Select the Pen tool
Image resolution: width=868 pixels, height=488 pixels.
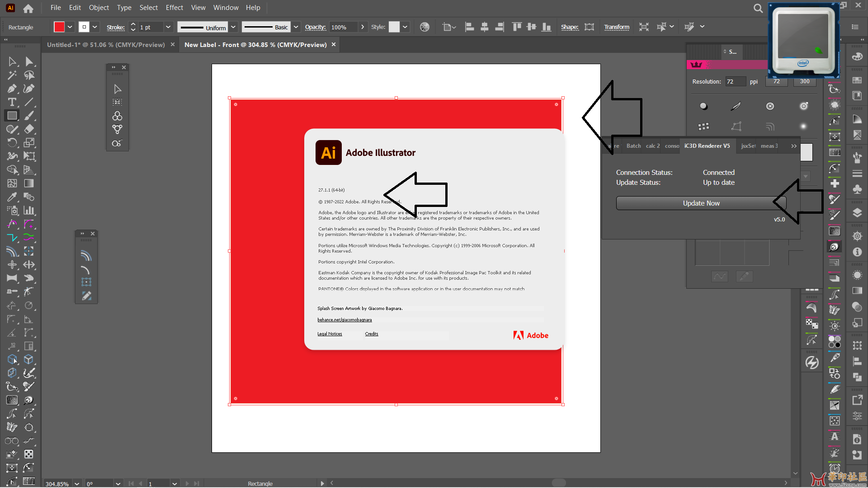(x=12, y=89)
